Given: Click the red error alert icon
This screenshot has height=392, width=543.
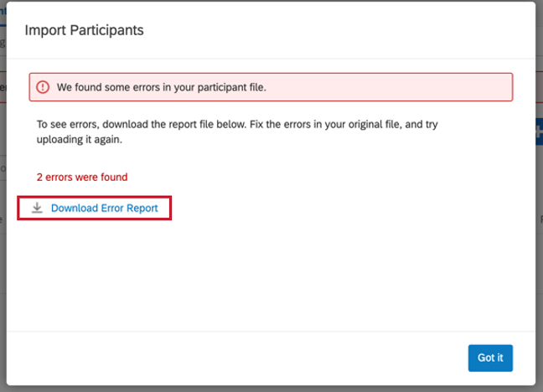Looking at the screenshot, I should [43, 87].
